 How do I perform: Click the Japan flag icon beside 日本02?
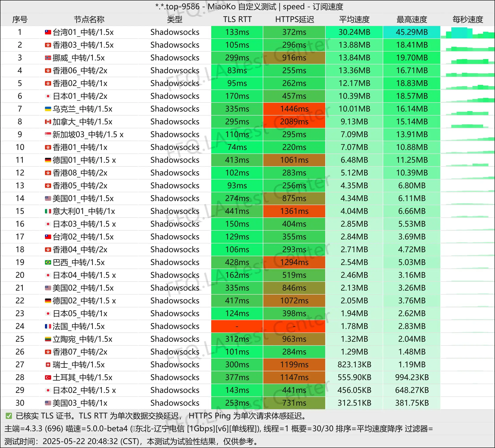pyautogui.click(x=48, y=390)
